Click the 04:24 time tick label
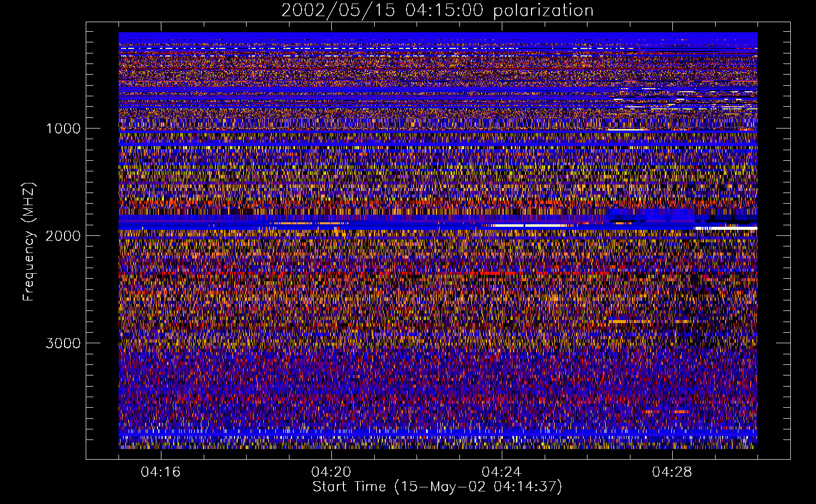Viewport: 816px width, 504px height. tap(502, 472)
